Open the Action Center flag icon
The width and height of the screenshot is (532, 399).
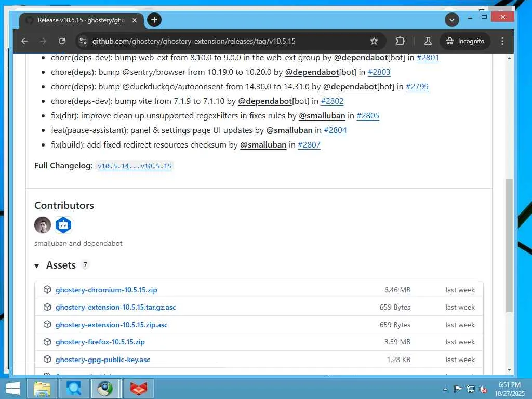click(458, 389)
